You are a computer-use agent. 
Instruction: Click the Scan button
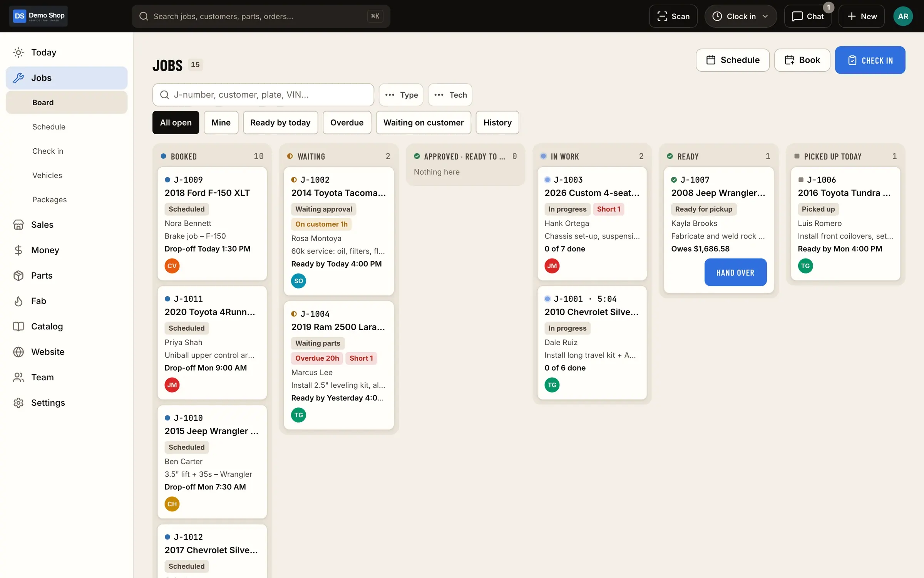pyautogui.click(x=673, y=16)
